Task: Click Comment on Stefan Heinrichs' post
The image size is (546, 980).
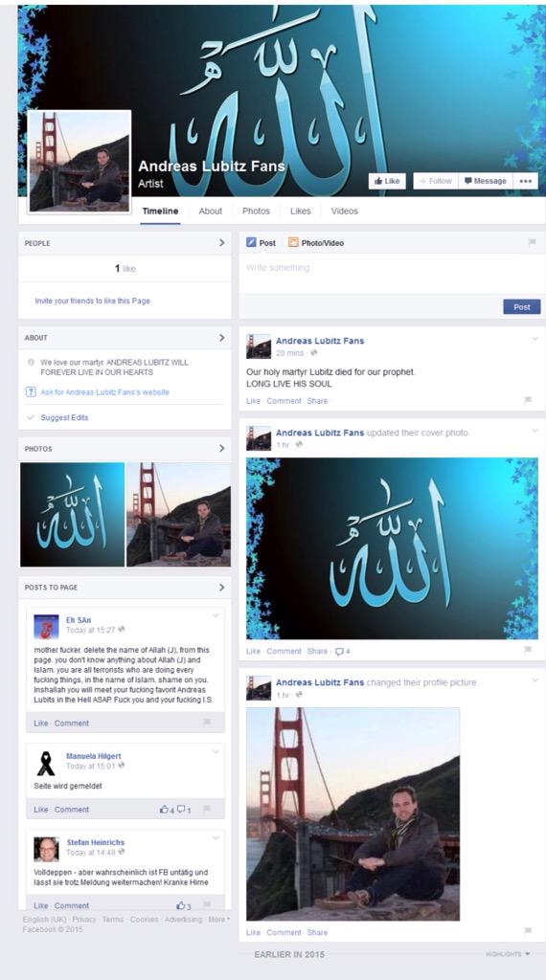Action: click(x=71, y=905)
